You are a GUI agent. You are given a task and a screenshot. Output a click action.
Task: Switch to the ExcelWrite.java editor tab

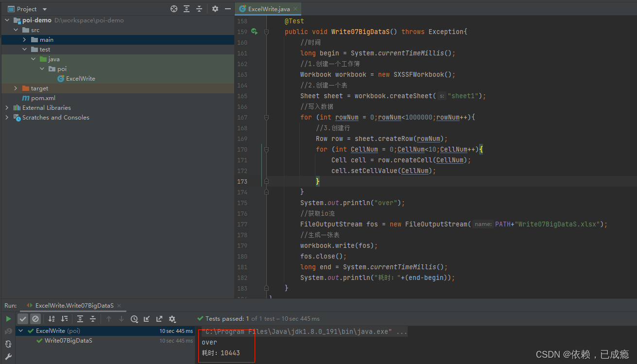(x=268, y=9)
